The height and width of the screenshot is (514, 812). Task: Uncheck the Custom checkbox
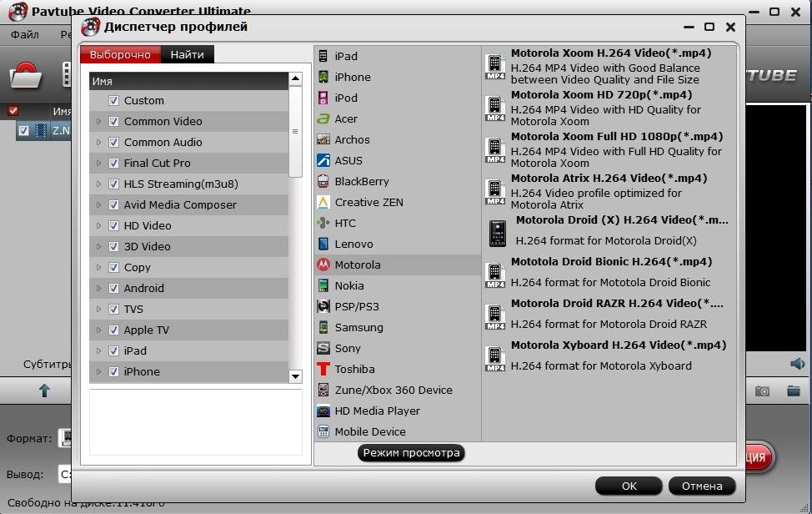(x=113, y=100)
